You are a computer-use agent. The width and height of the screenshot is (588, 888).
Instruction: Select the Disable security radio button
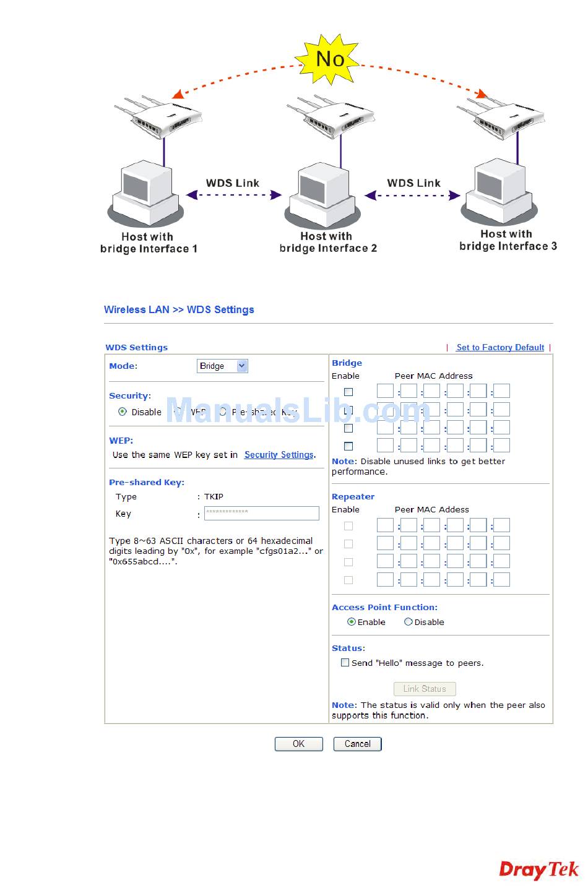[x=123, y=412]
